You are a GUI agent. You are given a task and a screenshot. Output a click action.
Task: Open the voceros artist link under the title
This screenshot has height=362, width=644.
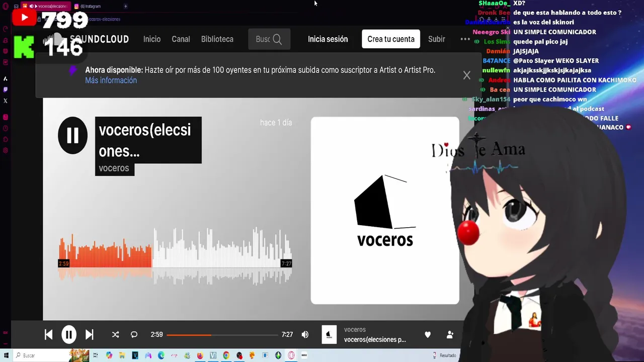click(x=114, y=168)
